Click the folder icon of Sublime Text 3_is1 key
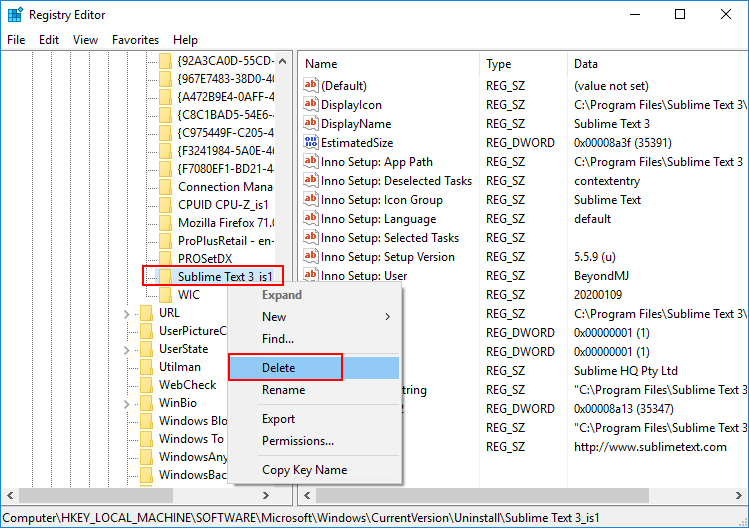 (165, 277)
